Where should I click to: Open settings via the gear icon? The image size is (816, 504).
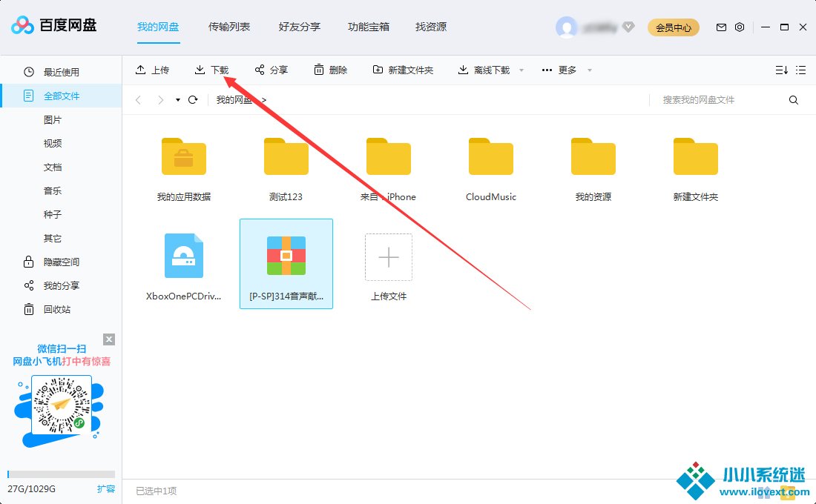click(x=740, y=27)
